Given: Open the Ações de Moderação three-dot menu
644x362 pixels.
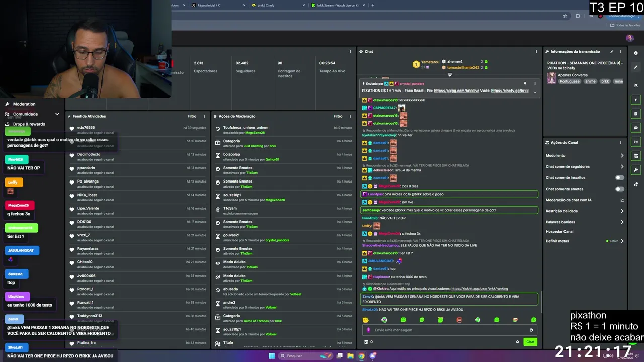Looking at the screenshot, I should coord(350,116).
